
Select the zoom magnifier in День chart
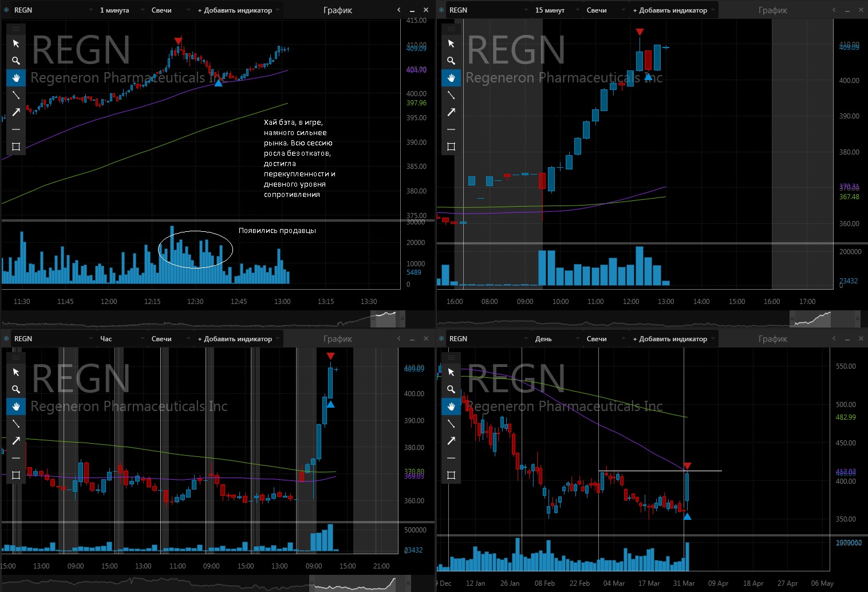pyautogui.click(x=451, y=389)
